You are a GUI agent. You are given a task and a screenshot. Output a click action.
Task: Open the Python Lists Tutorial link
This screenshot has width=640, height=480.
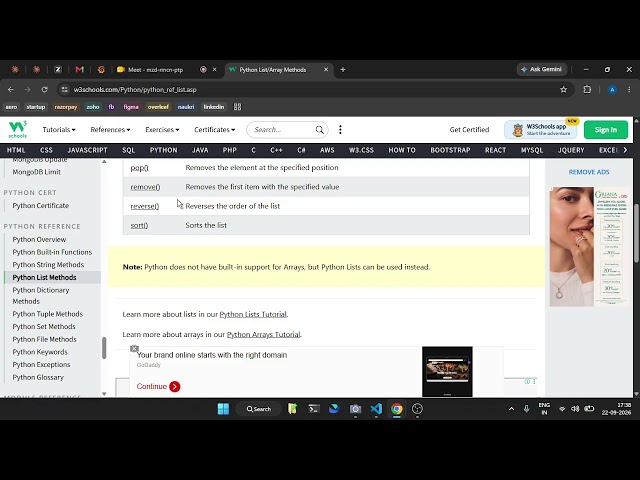point(253,314)
